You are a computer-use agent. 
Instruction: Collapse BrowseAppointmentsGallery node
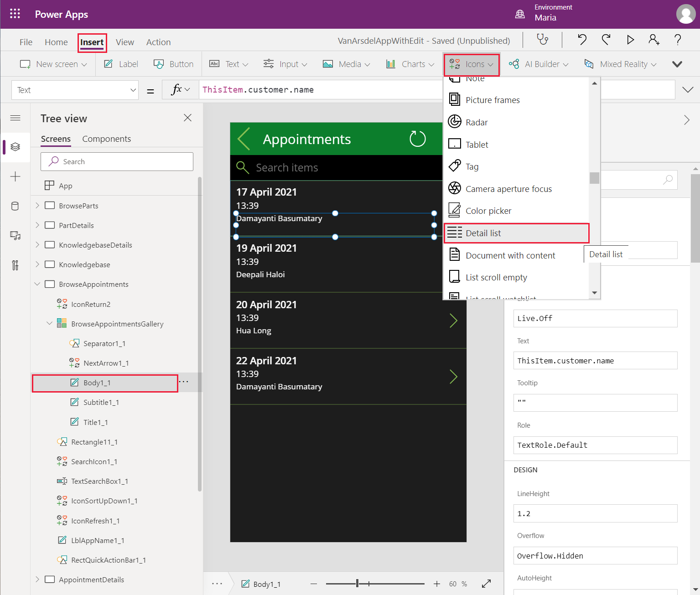(49, 324)
